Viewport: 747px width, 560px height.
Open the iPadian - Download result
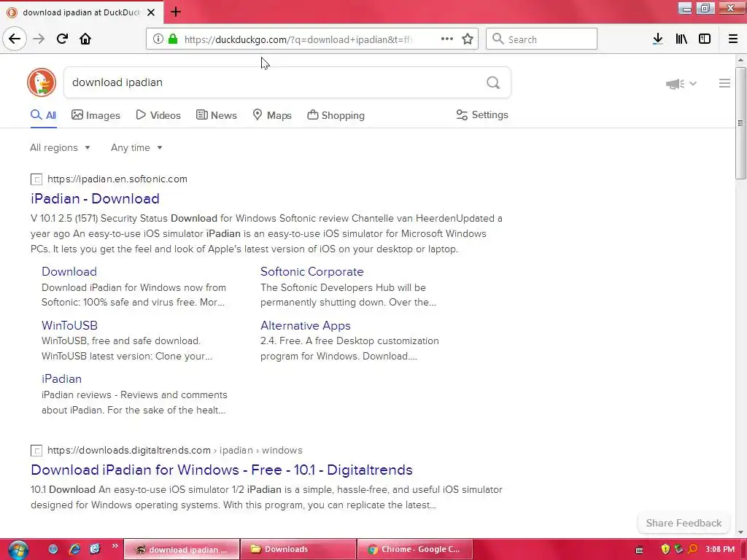95,198
